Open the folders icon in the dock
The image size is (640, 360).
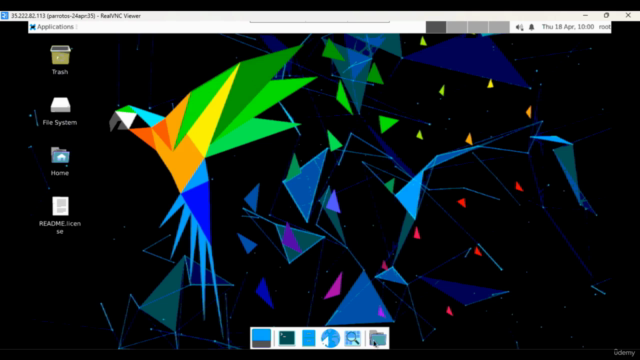(378, 338)
